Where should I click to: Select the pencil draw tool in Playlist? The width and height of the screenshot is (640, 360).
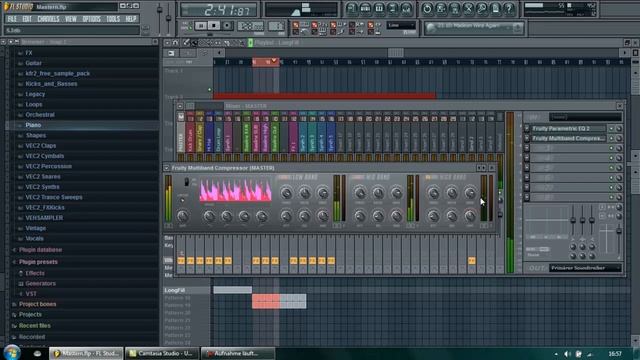coord(187,42)
